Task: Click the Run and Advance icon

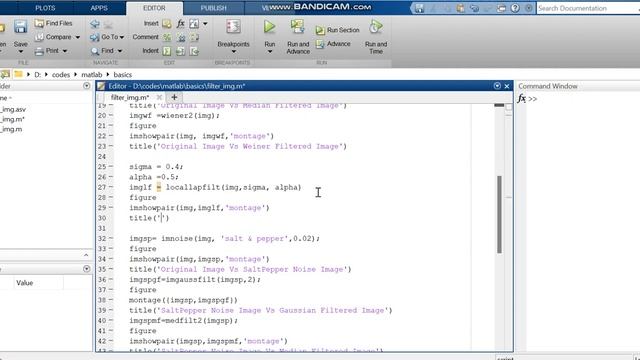Action: (x=298, y=27)
